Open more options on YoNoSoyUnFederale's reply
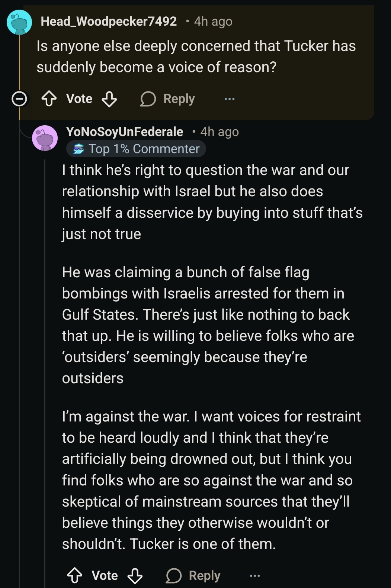This screenshot has height=588, width=391. point(255,576)
